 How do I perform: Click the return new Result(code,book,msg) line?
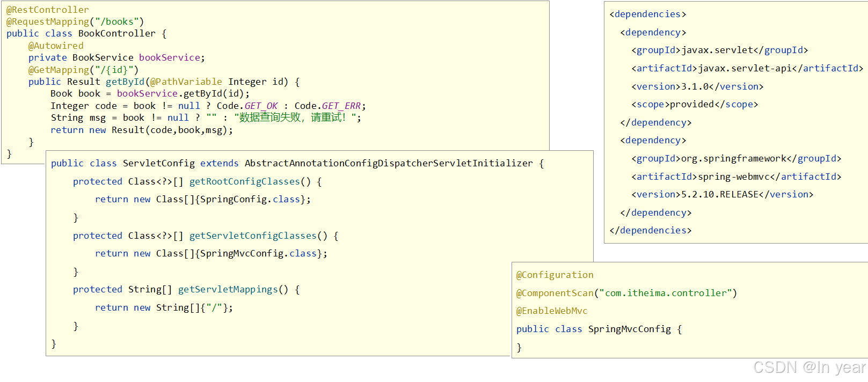[x=142, y=130]
